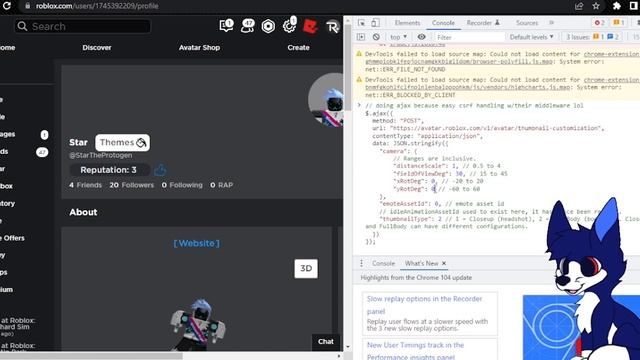Open friends icon with 47 badge
Viewport: 640px width, 360px height.
[247, 26]
